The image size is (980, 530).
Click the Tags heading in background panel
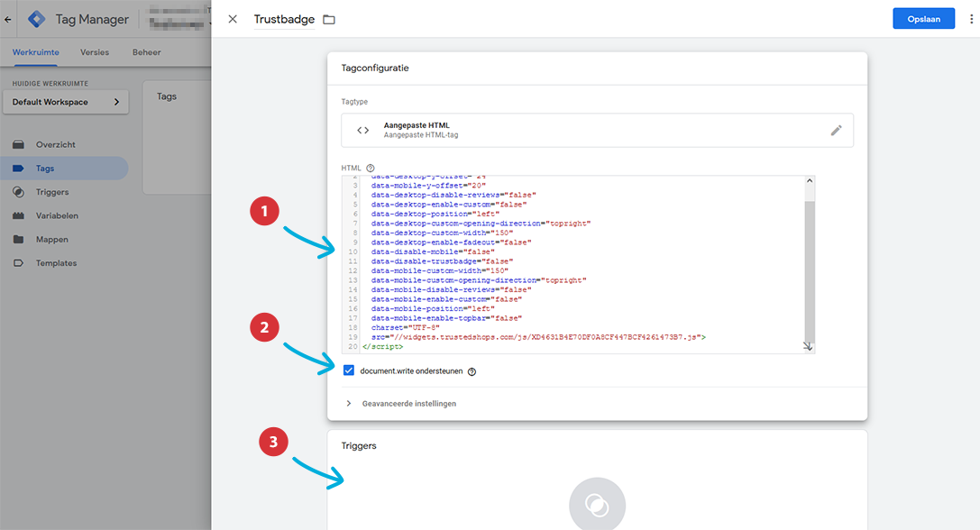click(x=166, y=96)
